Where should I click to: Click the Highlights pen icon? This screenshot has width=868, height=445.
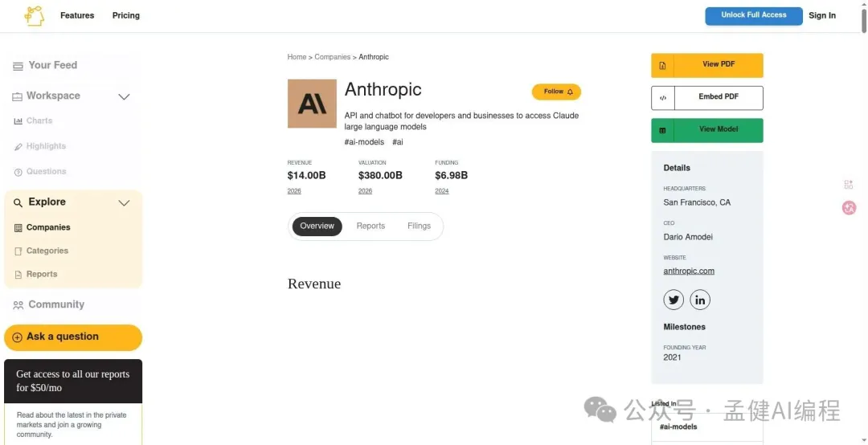[x=18, y=147]
